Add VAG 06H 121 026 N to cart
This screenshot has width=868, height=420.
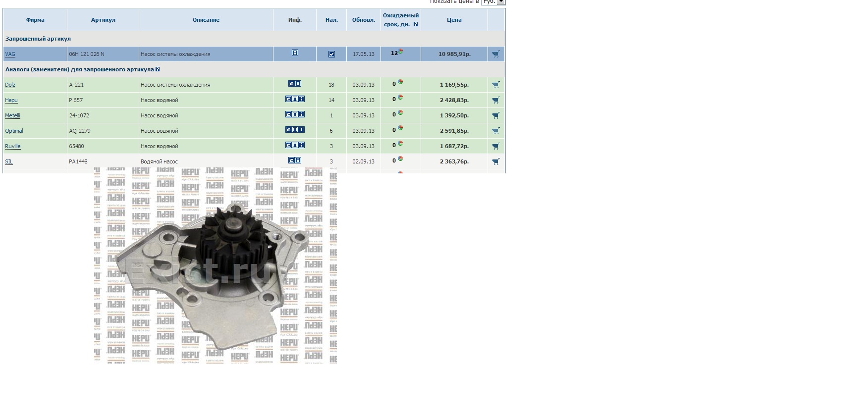(x=496, y=54)
